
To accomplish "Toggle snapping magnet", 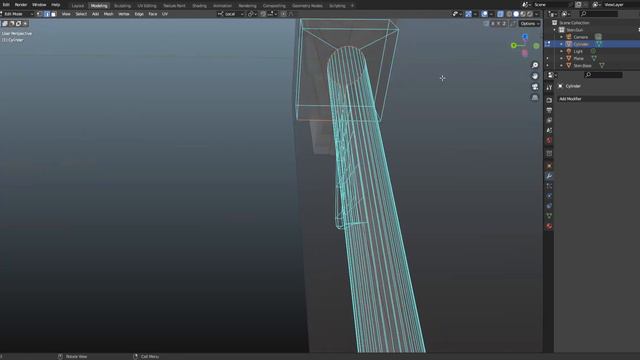I will [263, 14].
